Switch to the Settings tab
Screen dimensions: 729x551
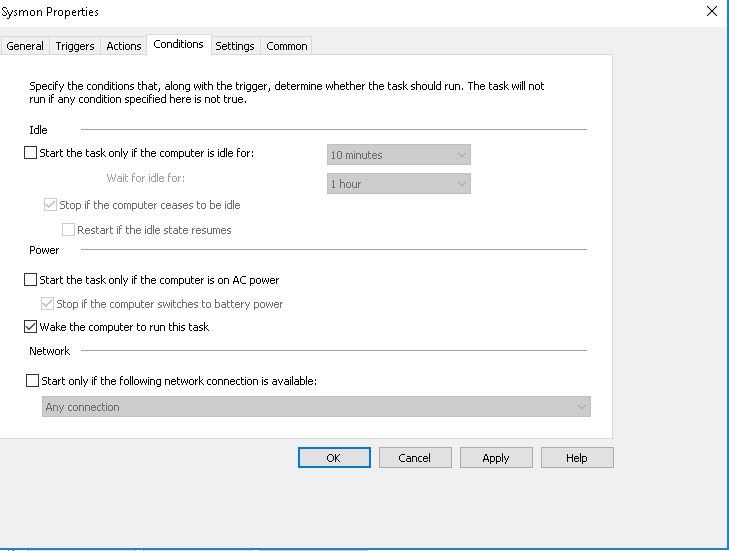tap(235, 46)
